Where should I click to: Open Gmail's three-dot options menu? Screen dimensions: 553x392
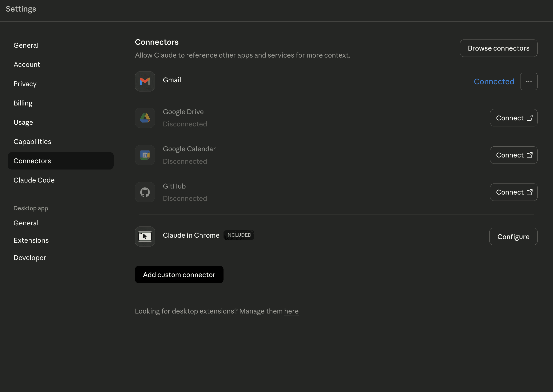529,81
